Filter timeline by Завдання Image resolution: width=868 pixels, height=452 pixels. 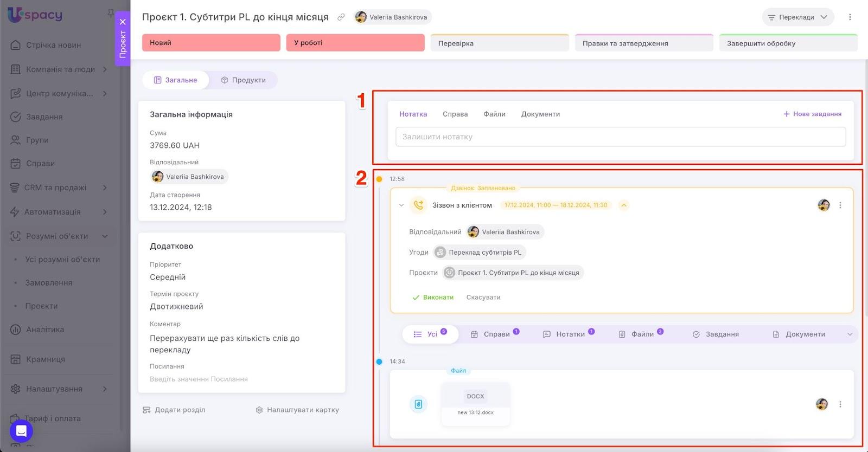[716, 334]
